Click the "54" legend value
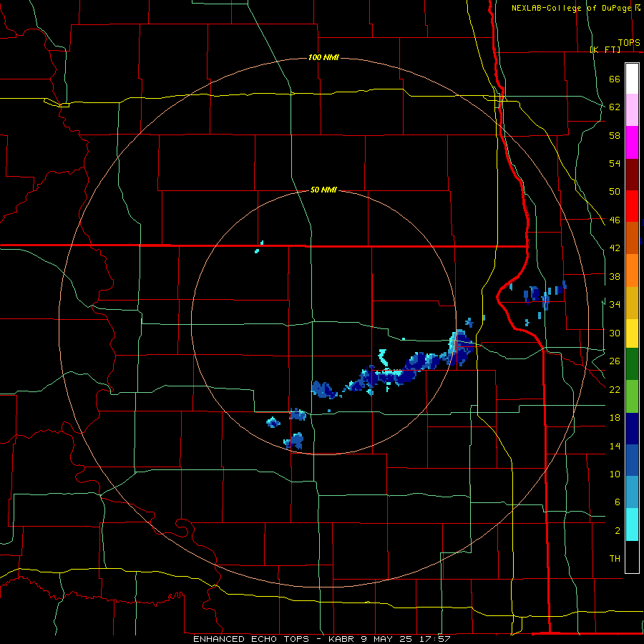 (x=615, y=163)
